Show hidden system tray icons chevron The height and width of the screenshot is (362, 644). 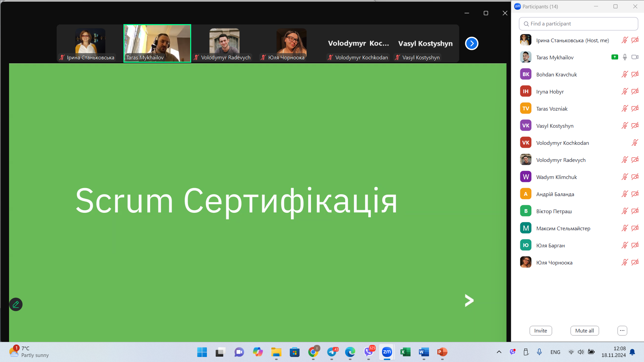click(499, 352)
